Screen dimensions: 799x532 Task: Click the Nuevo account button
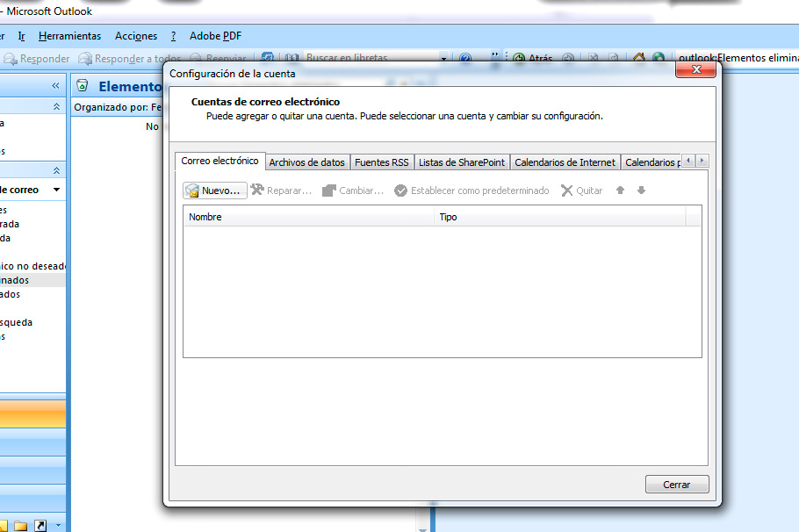tap(214, 191)
